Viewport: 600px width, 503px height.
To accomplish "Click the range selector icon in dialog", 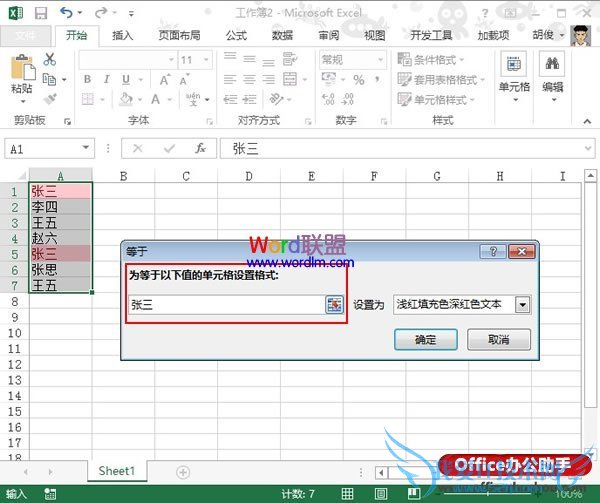I will (x=334, y=305).
